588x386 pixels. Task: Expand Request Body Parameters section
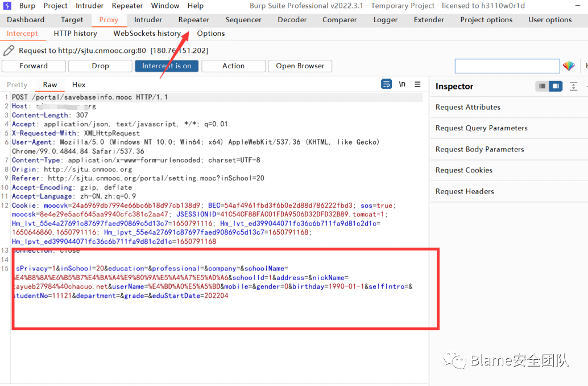[x=509, y=149]
